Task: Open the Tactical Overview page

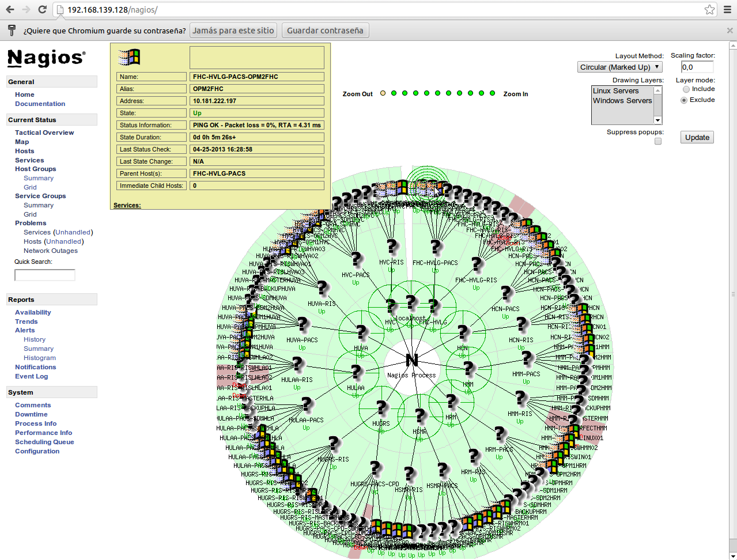Action: pyautogui.click(x=44, y=132)
